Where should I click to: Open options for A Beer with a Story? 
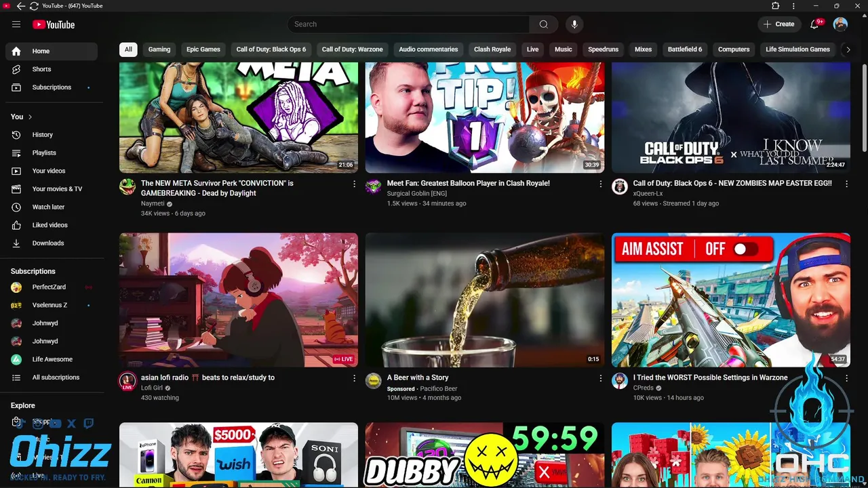[x=600, y=378]
